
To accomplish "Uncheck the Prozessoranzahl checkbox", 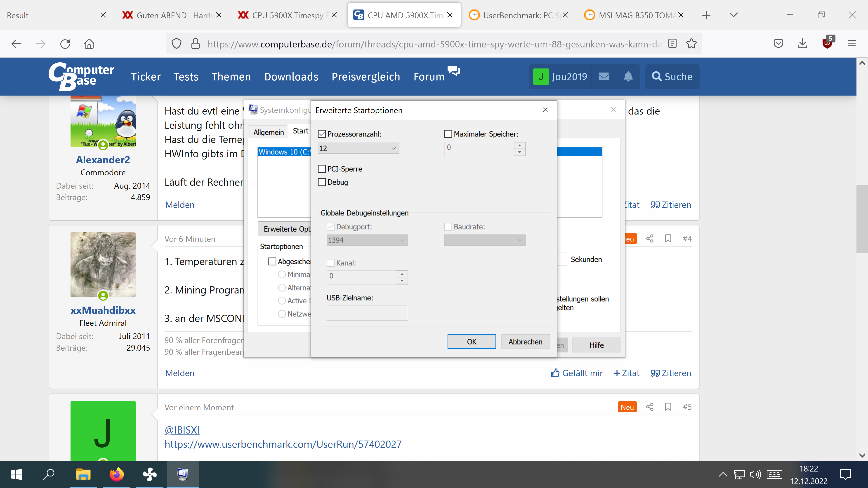I will point(322,134).
